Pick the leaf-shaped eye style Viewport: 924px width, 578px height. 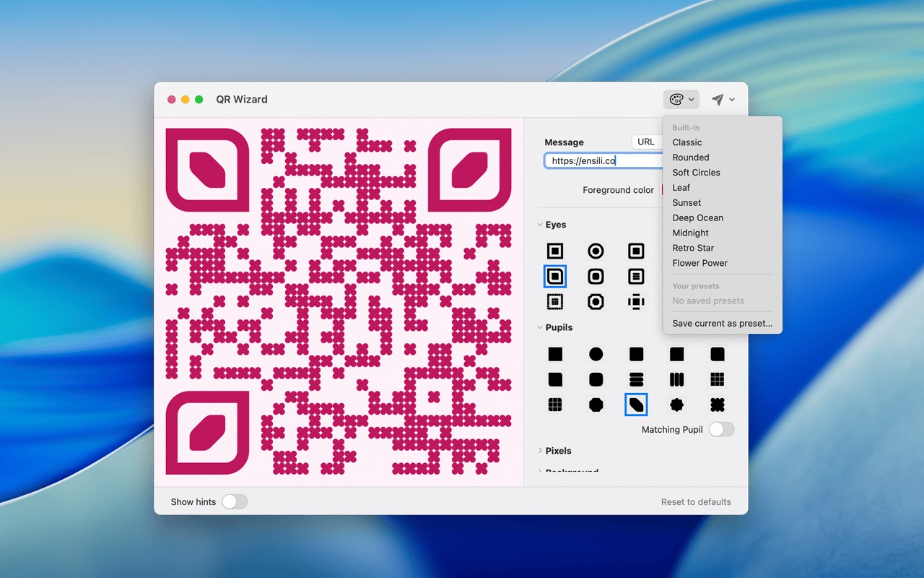[x=555, y=276]
